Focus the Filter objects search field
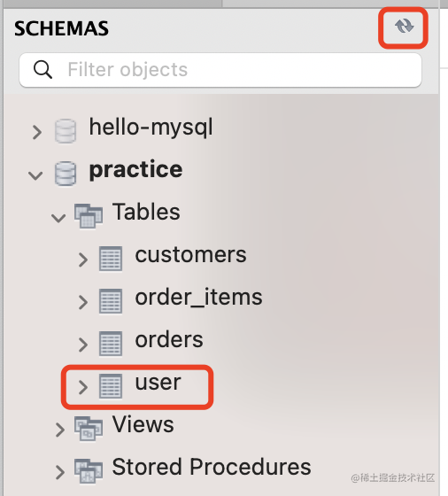 (220, 70)
